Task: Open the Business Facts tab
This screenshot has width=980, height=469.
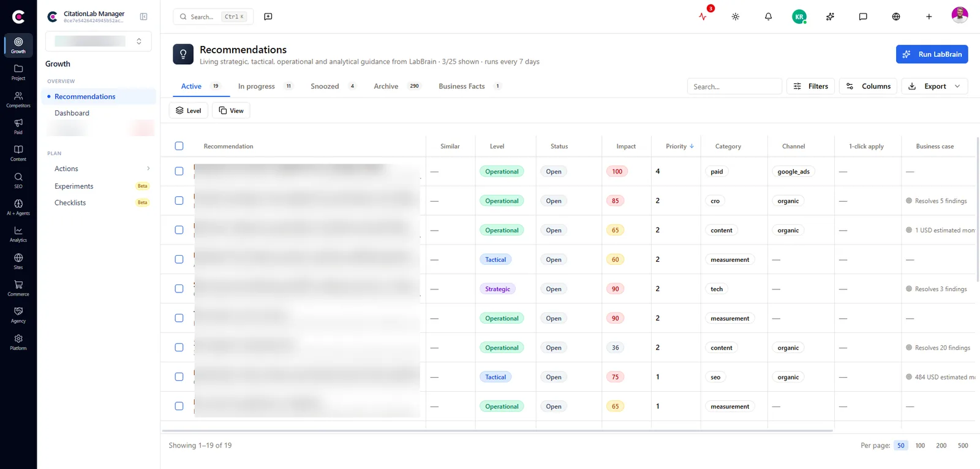Action: tap(470, 86)
